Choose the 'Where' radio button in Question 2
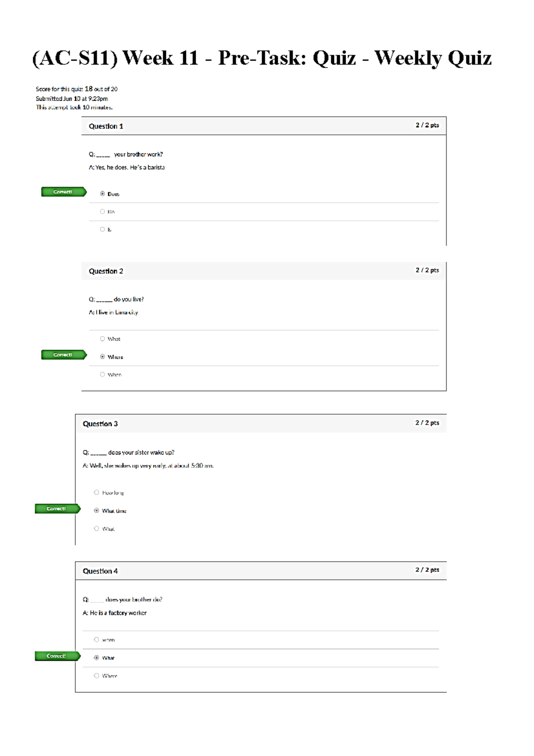534x756 pixels. 102,357
